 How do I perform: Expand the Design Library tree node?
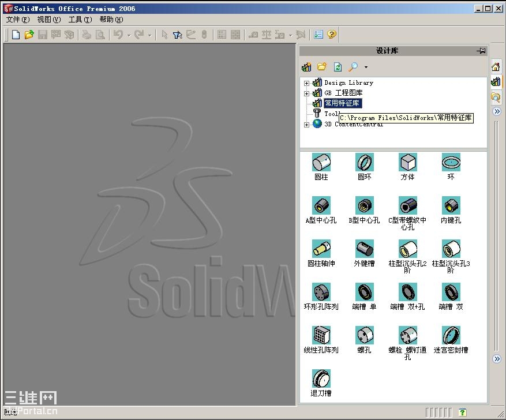[306, 83]
